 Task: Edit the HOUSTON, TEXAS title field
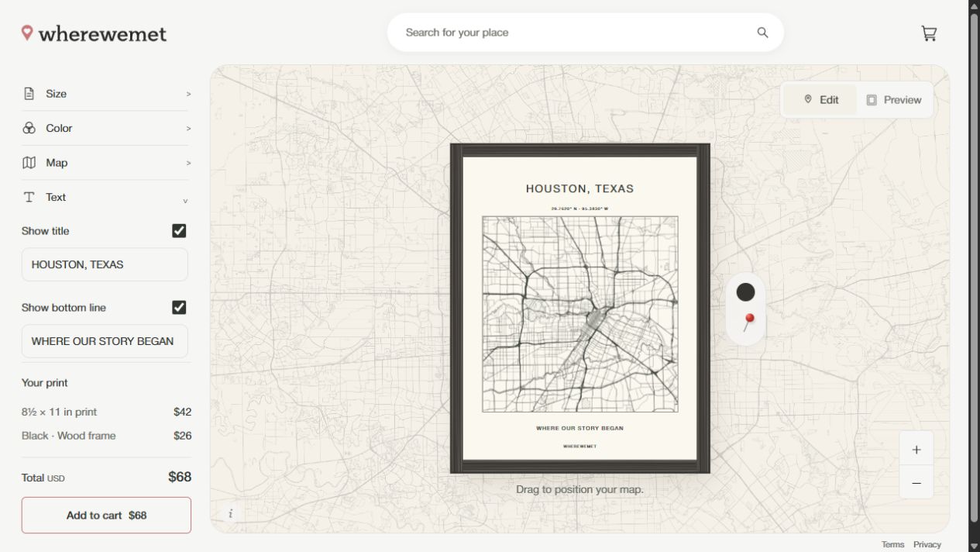[x=105, y=264]
